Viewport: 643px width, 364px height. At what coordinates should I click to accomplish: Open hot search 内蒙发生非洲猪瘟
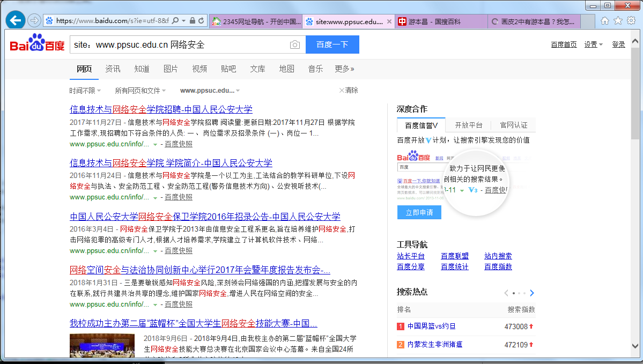(435, 345)
